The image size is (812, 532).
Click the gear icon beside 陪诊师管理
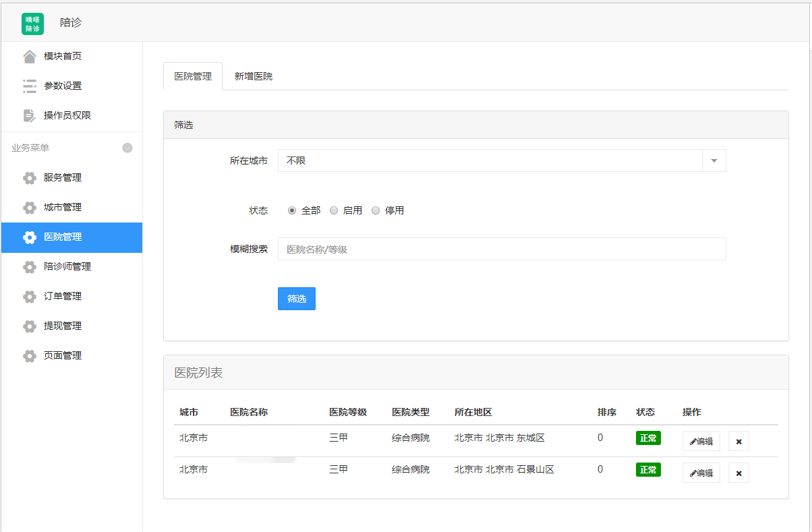pyautogui.click(x=30, y=267)
